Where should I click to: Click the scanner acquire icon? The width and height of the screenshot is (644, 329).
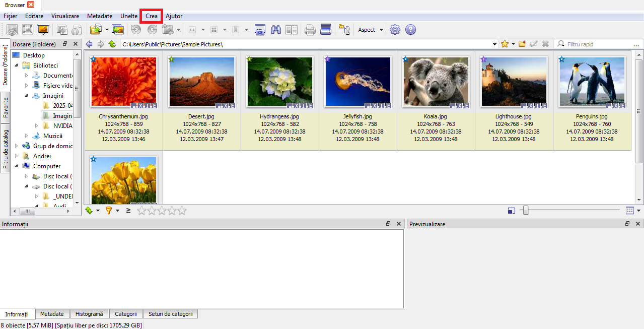(326, 30)
